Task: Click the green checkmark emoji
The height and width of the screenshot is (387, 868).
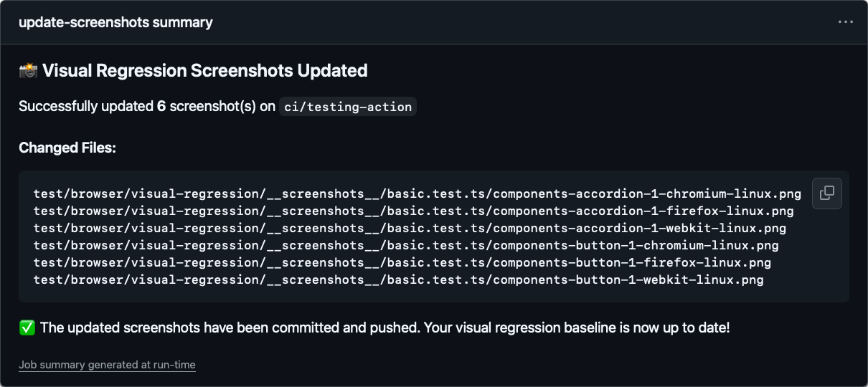Action: point(27,328)
